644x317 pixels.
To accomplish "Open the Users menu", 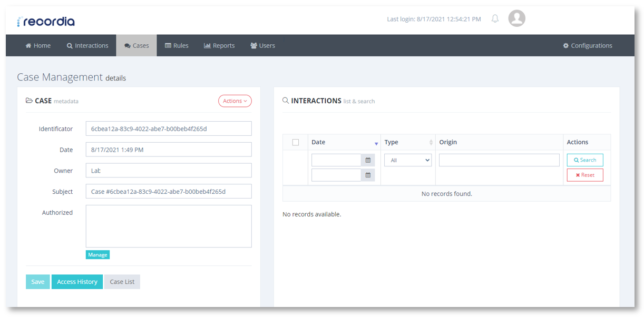I will (262, 46).
